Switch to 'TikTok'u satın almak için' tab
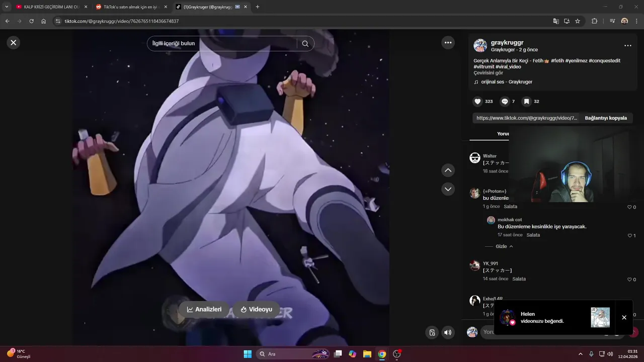The height and width of the screenshot is (362, 644). tap(130, 7)
